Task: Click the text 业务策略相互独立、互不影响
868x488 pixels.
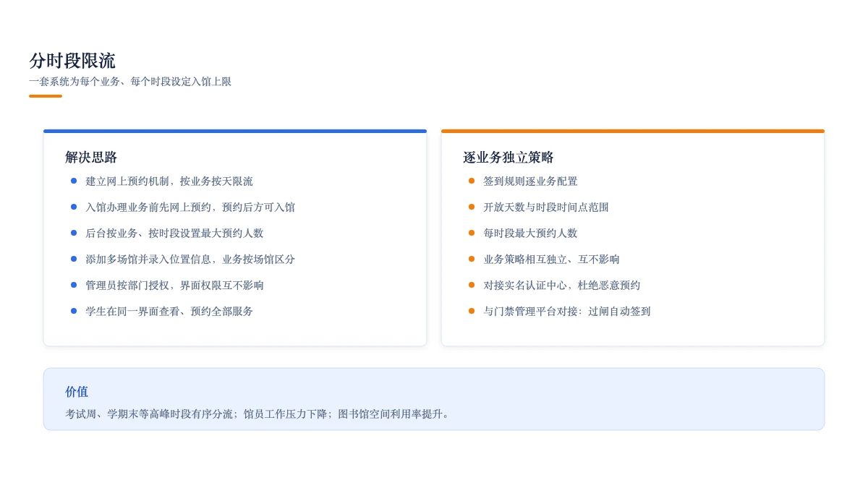Action: coord(551,260)
